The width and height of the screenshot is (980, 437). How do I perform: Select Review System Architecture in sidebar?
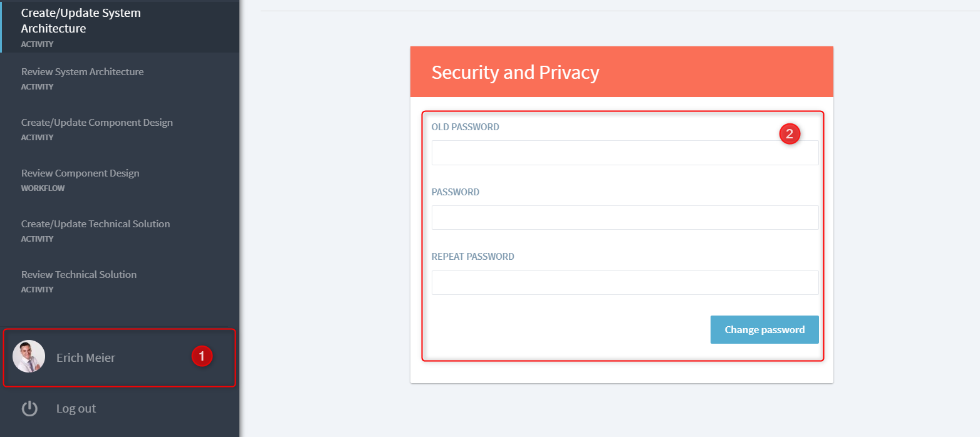(82, 72)
